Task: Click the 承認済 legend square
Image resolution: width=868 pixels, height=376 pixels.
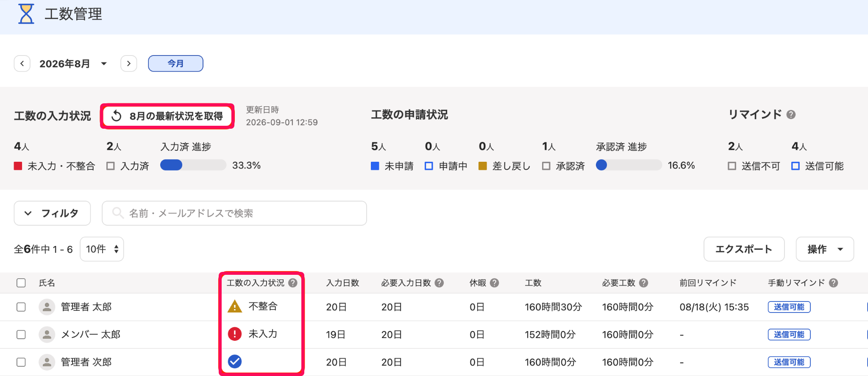Action: click(x=546, y=166)
